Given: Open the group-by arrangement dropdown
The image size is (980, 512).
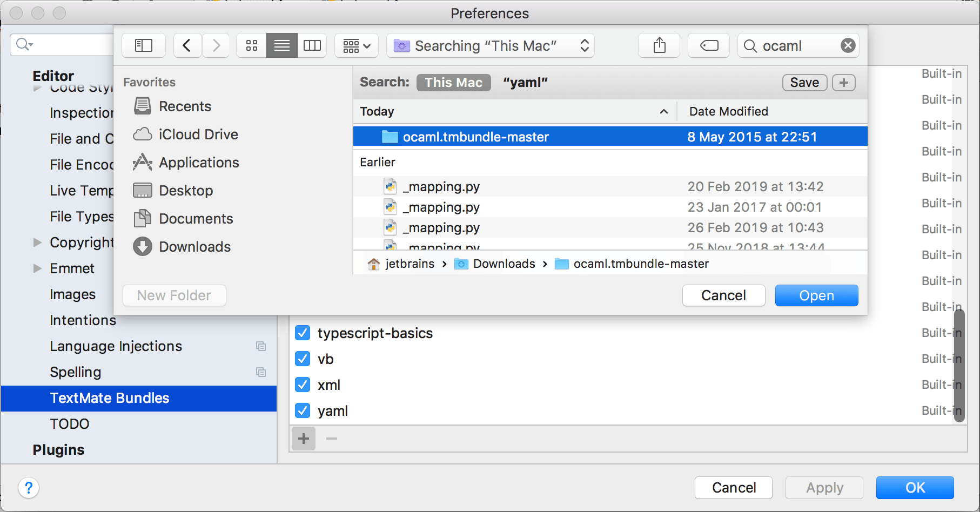Looking at the screenshot, I should click(357, 45).
